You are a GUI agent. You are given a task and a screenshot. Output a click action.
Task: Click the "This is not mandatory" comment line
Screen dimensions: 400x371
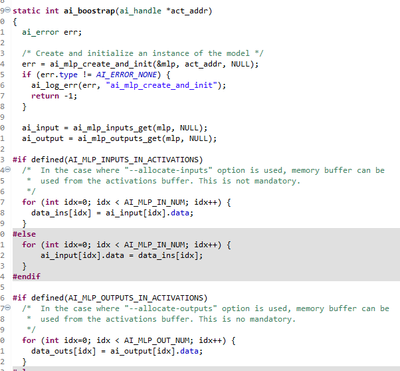(x=164, y=181)
